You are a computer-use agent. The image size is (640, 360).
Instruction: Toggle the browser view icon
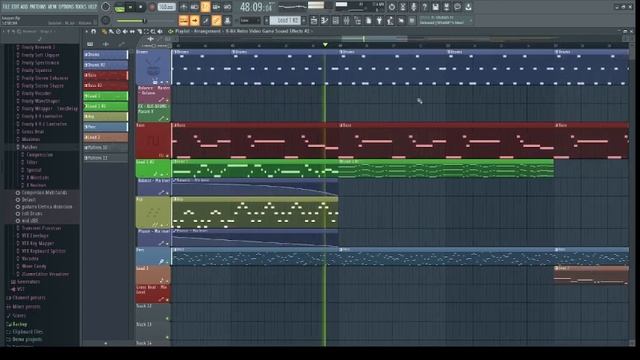click(358, 20)
